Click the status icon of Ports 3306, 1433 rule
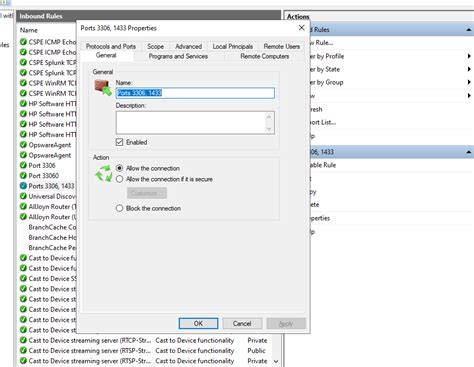 coord(23,186)
